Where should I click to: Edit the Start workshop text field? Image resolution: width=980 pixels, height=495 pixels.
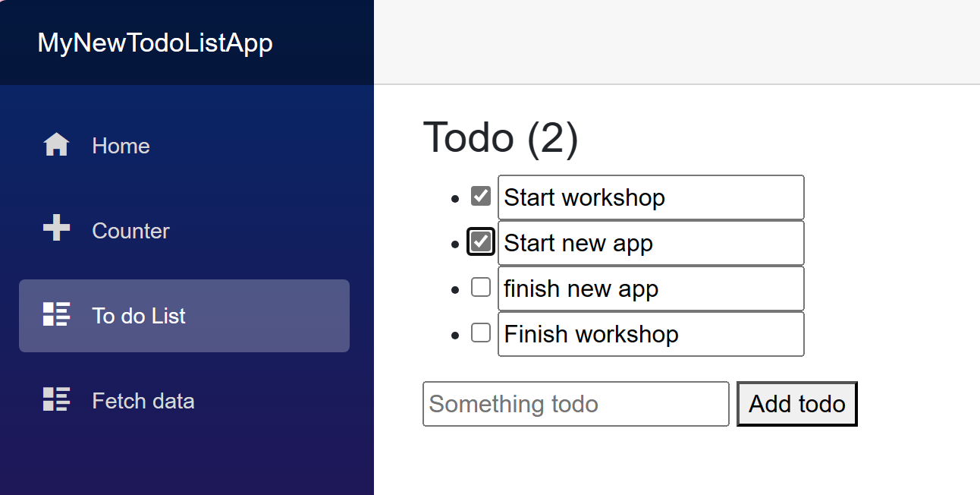pos(650,197)
